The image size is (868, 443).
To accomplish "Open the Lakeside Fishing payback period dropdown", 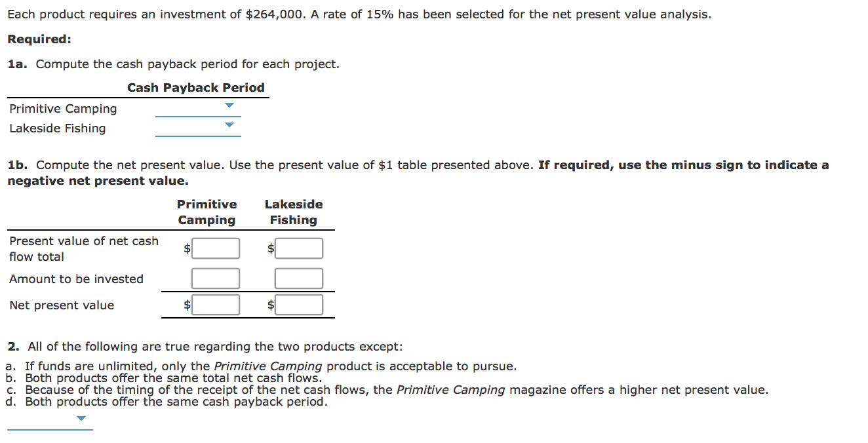I will [229, 125].
